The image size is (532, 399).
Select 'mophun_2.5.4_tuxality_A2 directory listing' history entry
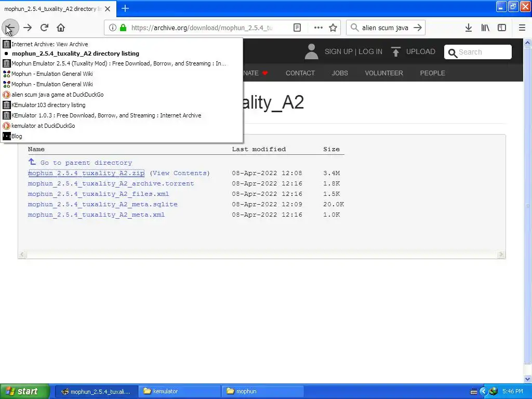pos(122,54)
